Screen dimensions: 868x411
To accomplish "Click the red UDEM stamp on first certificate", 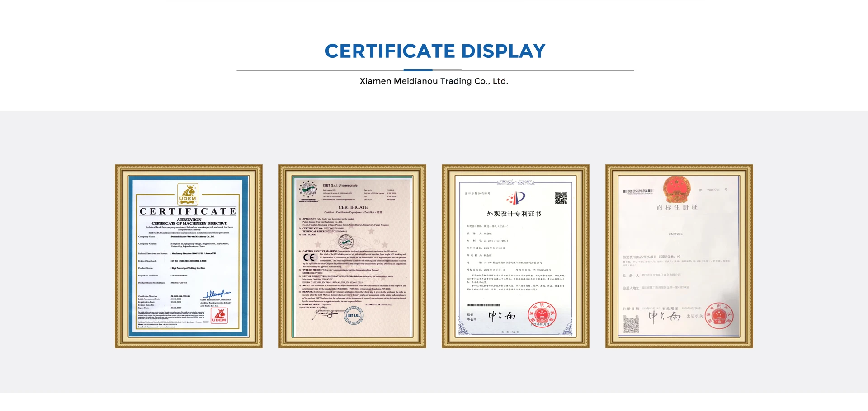I will [x=219, y=315].
